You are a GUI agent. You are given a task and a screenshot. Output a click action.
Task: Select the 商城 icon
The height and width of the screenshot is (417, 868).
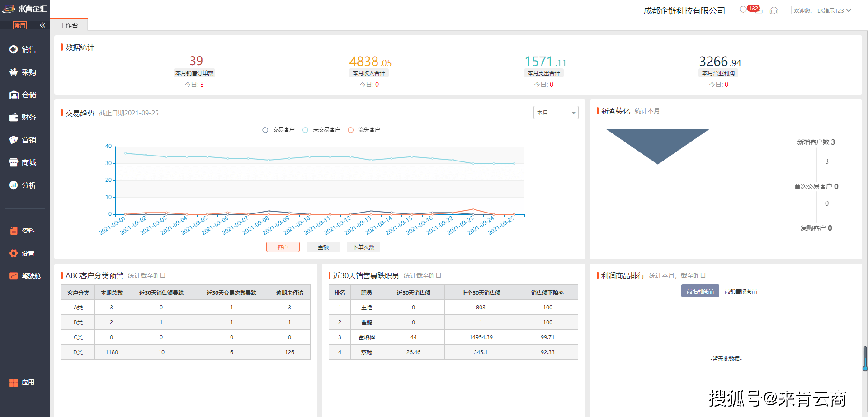coord(24,162)
